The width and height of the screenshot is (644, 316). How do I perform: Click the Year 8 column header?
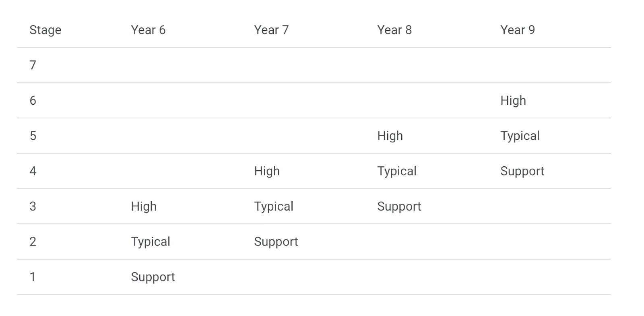coord(394,30)
